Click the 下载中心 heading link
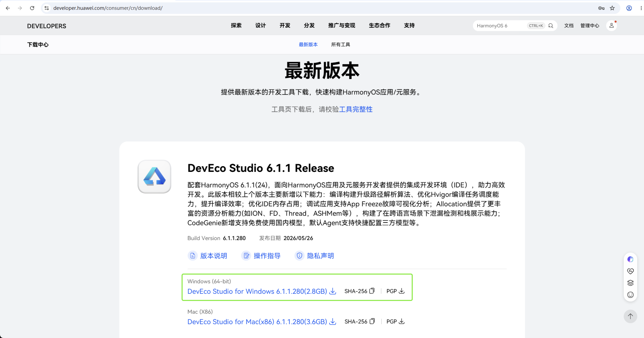 [x=38, y=45]
